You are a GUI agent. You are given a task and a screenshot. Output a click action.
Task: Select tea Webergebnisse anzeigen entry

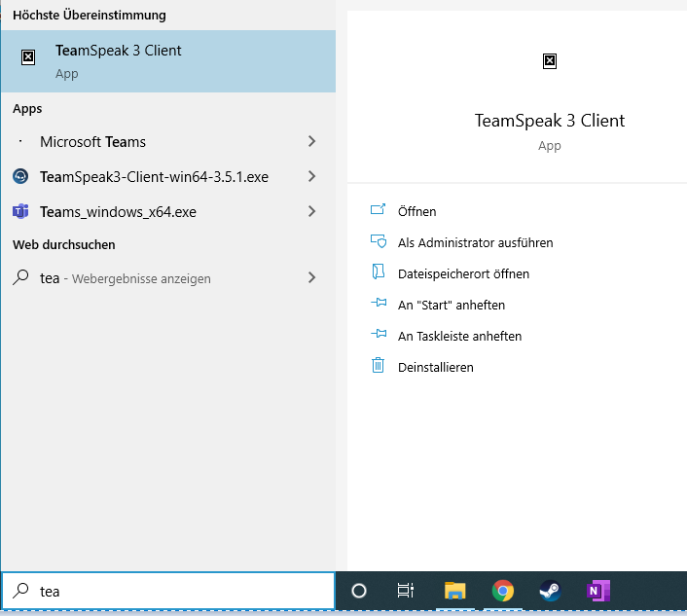(x=168, y=277)
